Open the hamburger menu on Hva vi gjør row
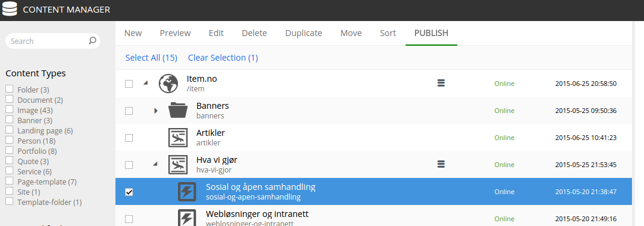 point(441,164)
